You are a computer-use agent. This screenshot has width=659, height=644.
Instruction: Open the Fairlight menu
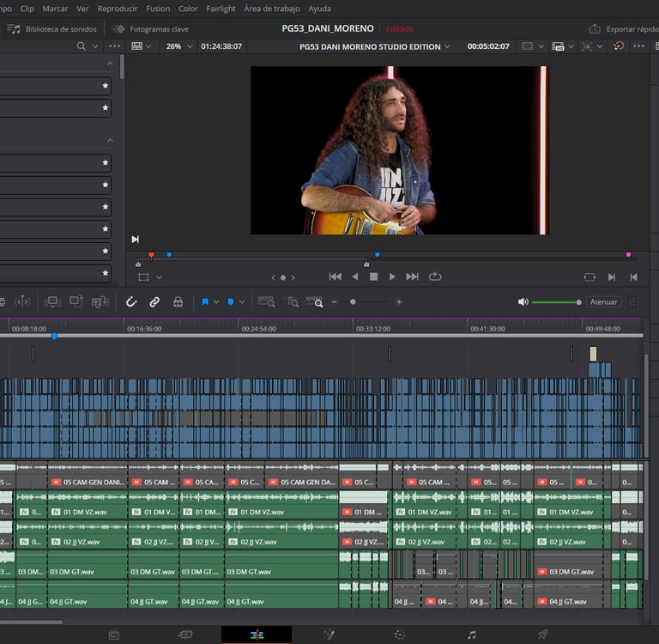(221, 9)
